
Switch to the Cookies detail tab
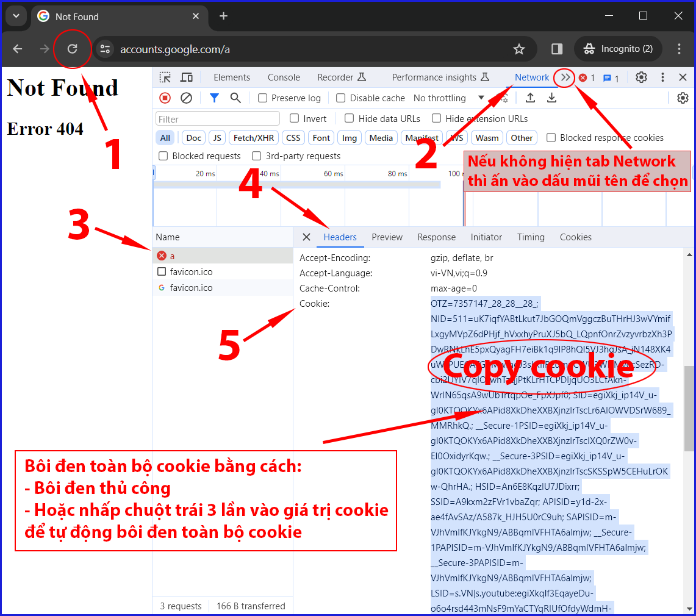point(575,237)
